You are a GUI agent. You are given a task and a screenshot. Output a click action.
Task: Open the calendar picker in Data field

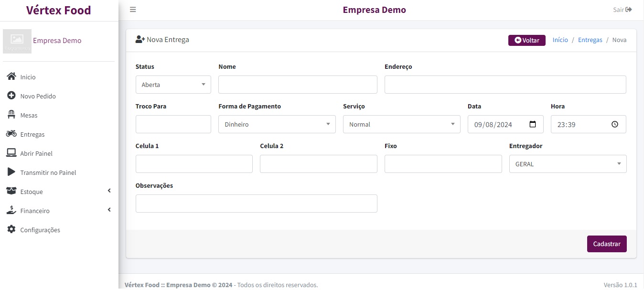[x=533, y=124]
